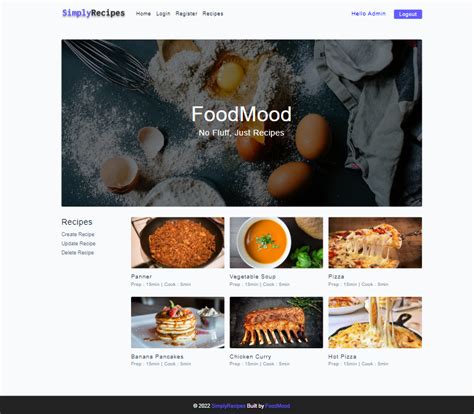Click the SimplyRecipes logo
The width and height of the screenshot is (474, 414).
coord(93,13)
